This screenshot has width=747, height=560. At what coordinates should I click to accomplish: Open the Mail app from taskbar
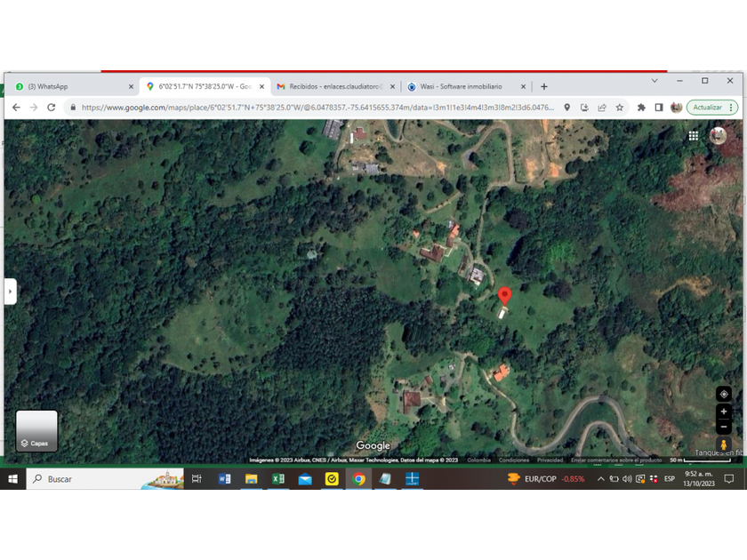click(x=305, y=479)
